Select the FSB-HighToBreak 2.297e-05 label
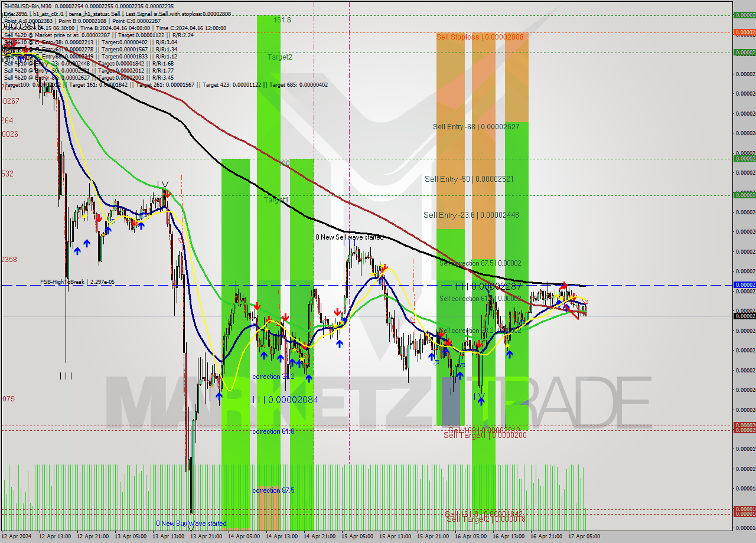 tap(77, 282)
